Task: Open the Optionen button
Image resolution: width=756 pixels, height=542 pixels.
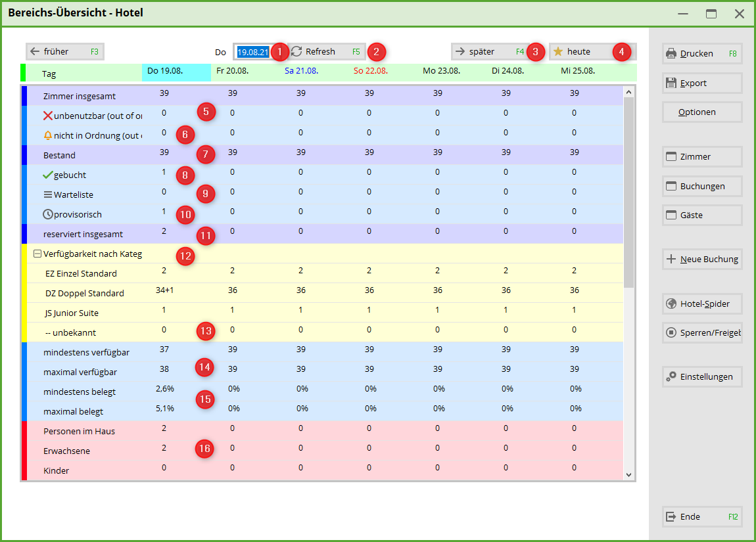Action: point(701,112)
